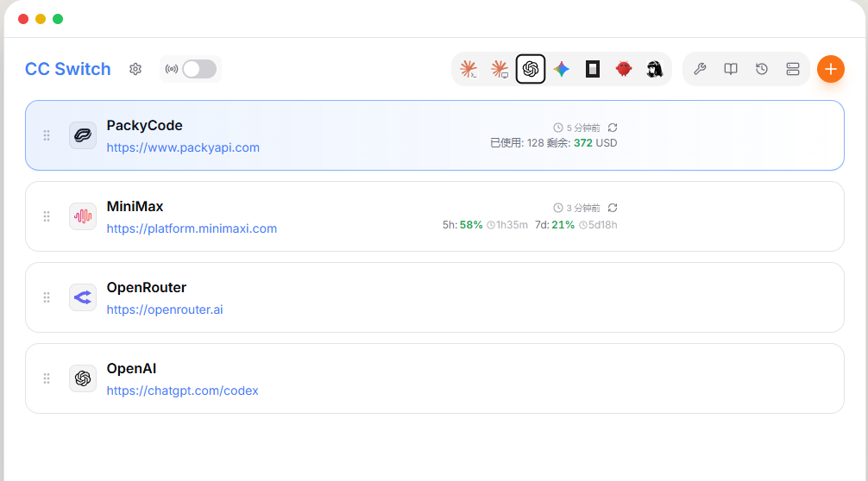Toggle the proxy broadcast switch

(x=199, y=69)
